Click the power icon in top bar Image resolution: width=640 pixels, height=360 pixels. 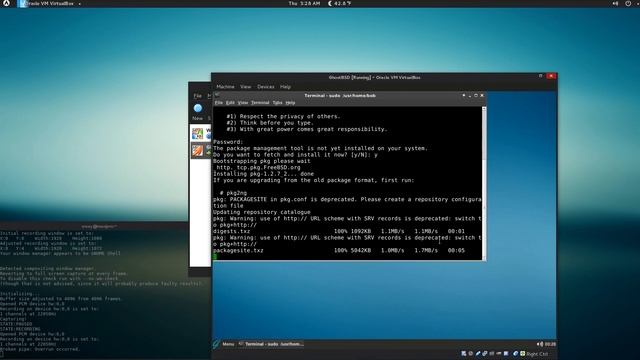(x=628, y=3)
